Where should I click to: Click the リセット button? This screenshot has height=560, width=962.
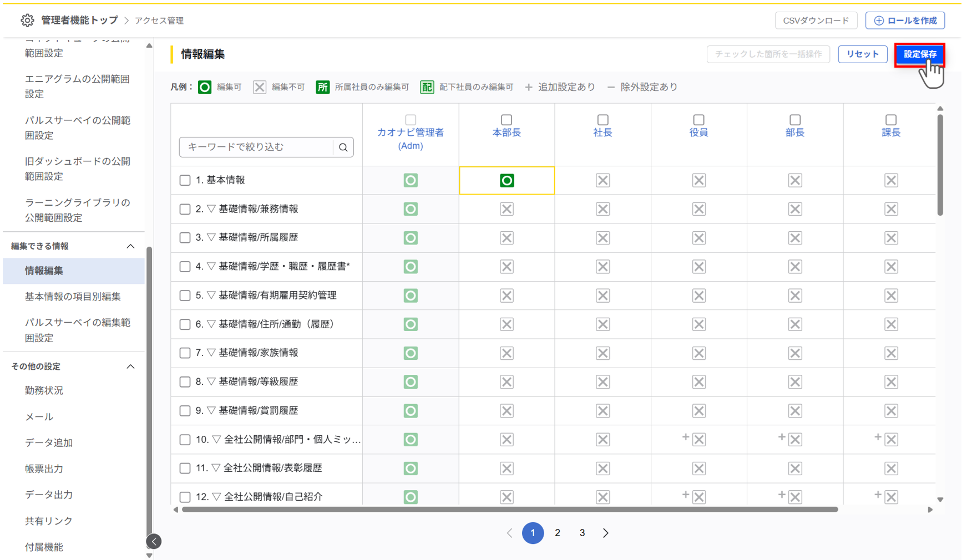coord(863,54)
